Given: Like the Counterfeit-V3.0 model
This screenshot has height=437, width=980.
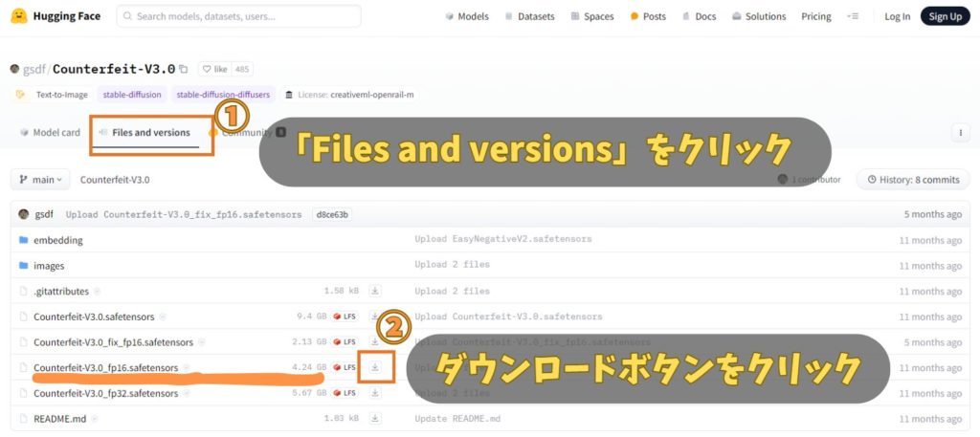Looking at the screenshot, I should (214, 69).
